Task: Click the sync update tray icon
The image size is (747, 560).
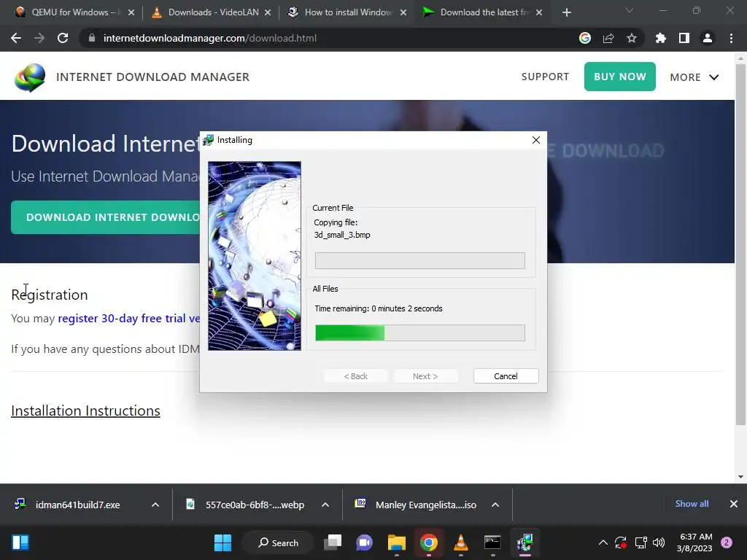Action: pos(620,542)
